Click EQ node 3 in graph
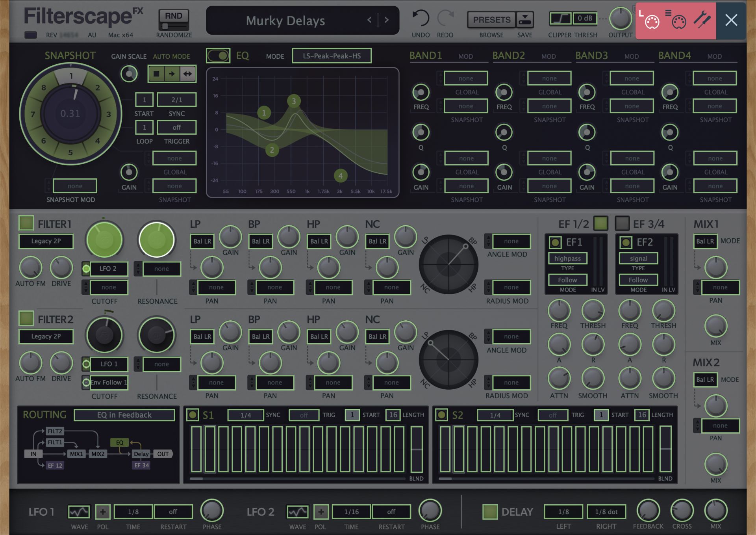Screen dimensions: 756x535 click(294, 101)
